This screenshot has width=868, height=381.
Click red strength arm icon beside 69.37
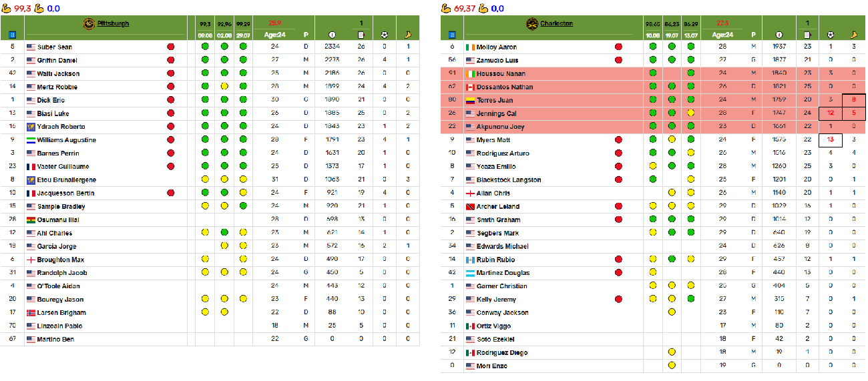[447, 9]
